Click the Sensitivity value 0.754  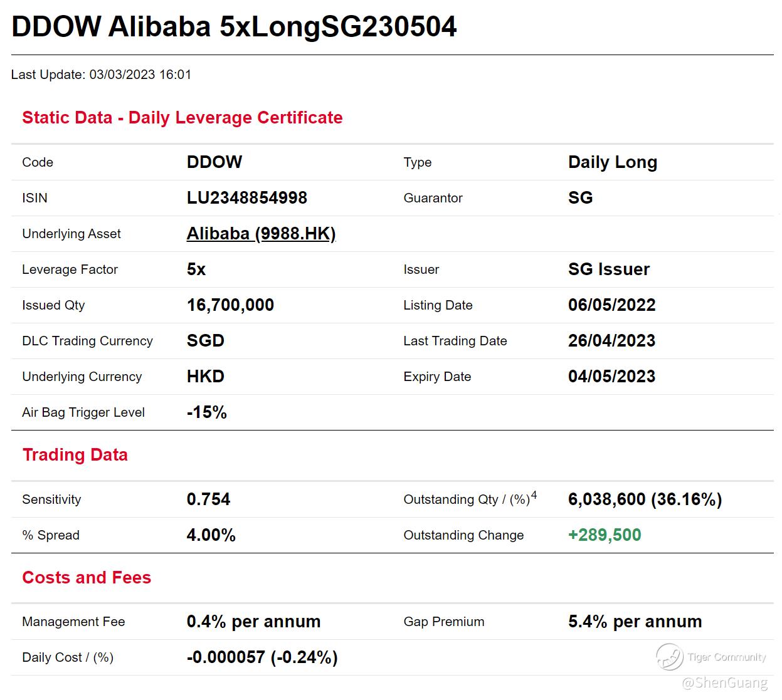coord(208,499)
